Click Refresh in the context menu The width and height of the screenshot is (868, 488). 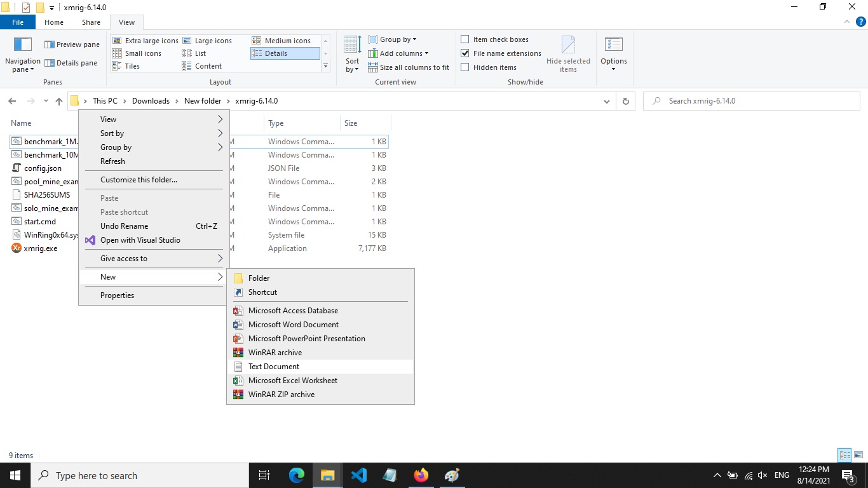[x=153, y=161]
